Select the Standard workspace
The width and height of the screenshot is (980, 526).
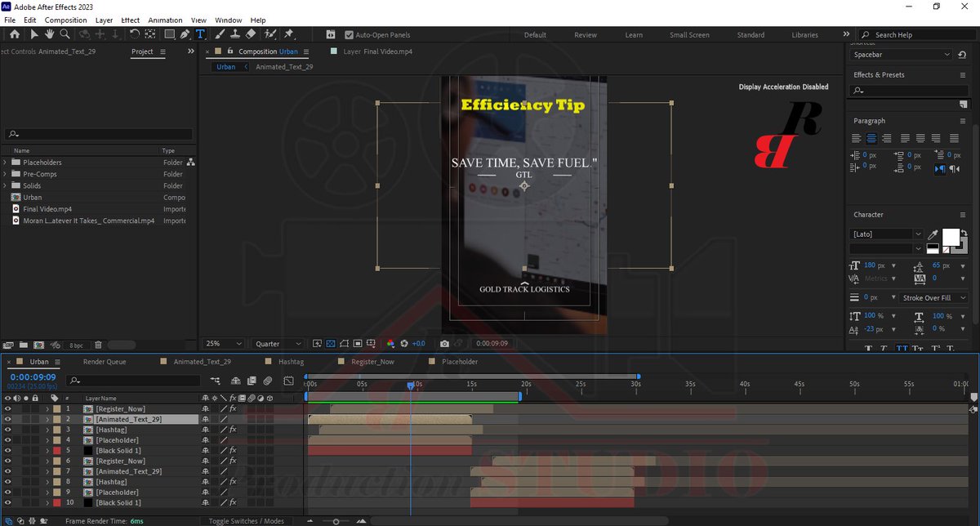(751, 35)
